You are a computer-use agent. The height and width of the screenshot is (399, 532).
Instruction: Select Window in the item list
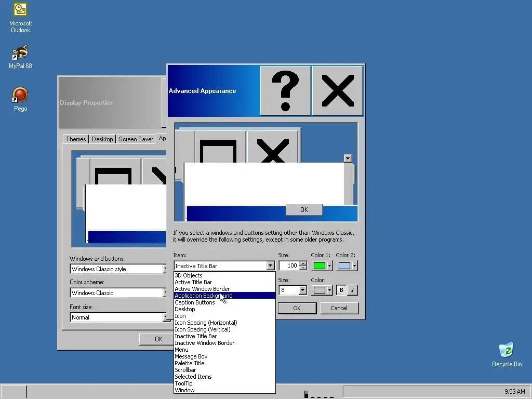224,390
